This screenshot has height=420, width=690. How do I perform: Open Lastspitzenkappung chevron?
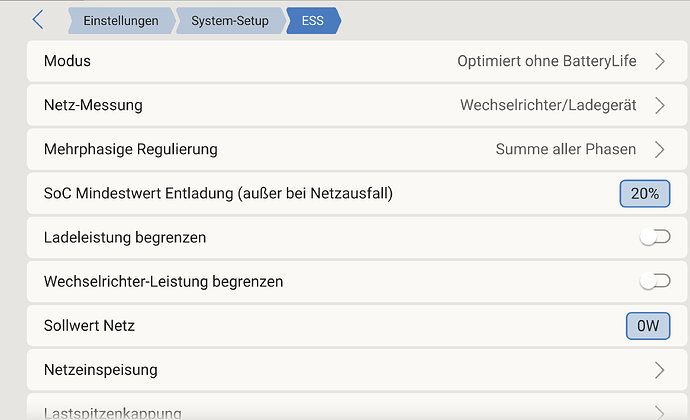pos(659,412)
